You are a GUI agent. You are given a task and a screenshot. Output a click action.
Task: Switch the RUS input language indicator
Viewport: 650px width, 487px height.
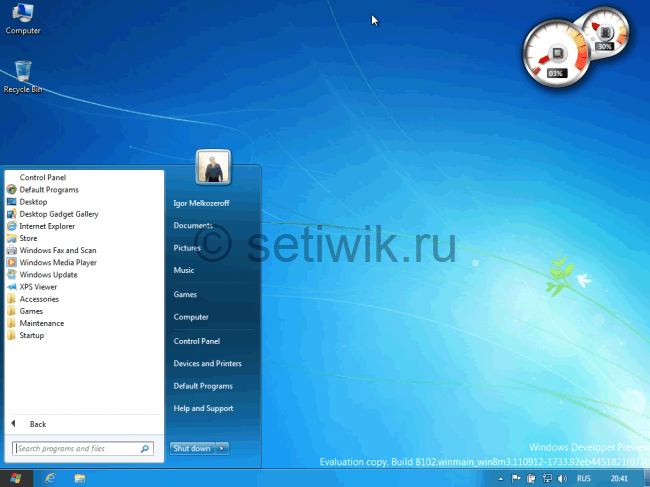(583, 479)
